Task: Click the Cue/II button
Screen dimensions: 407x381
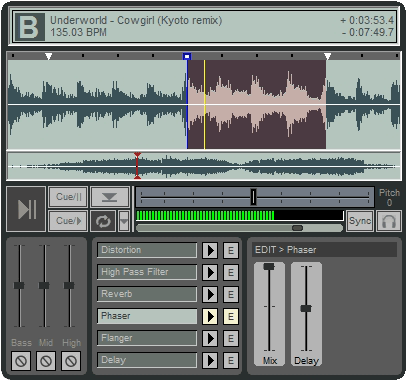Action: [68, 197]
